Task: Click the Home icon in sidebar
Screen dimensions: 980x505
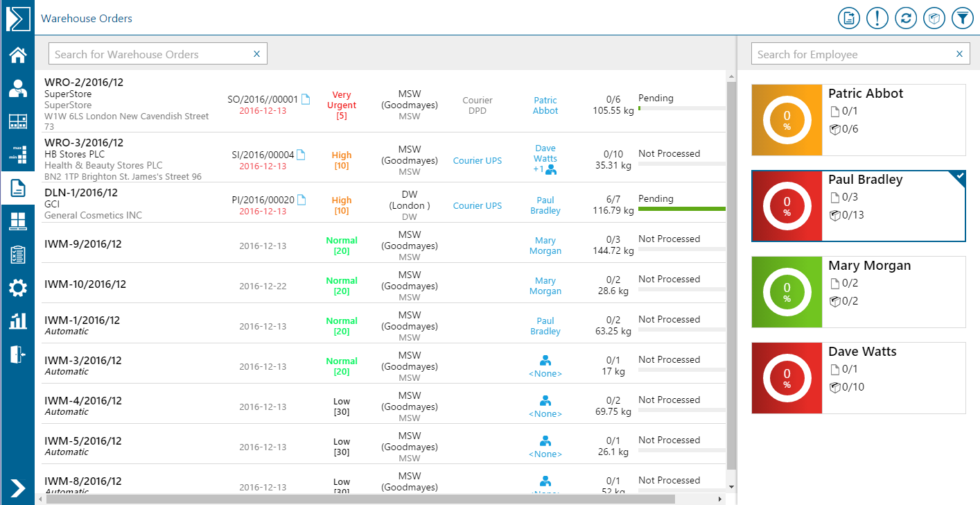Action: tap(17, 55)
